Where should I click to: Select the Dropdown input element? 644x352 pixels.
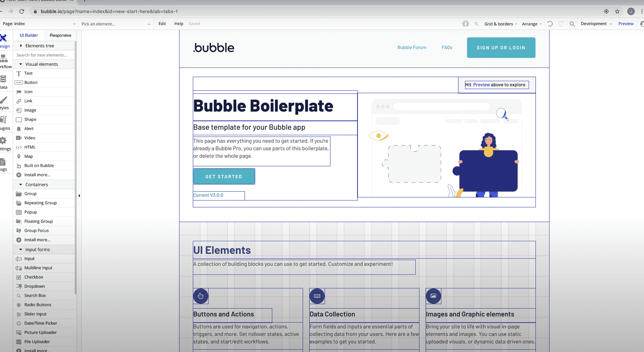pos(44,286)
